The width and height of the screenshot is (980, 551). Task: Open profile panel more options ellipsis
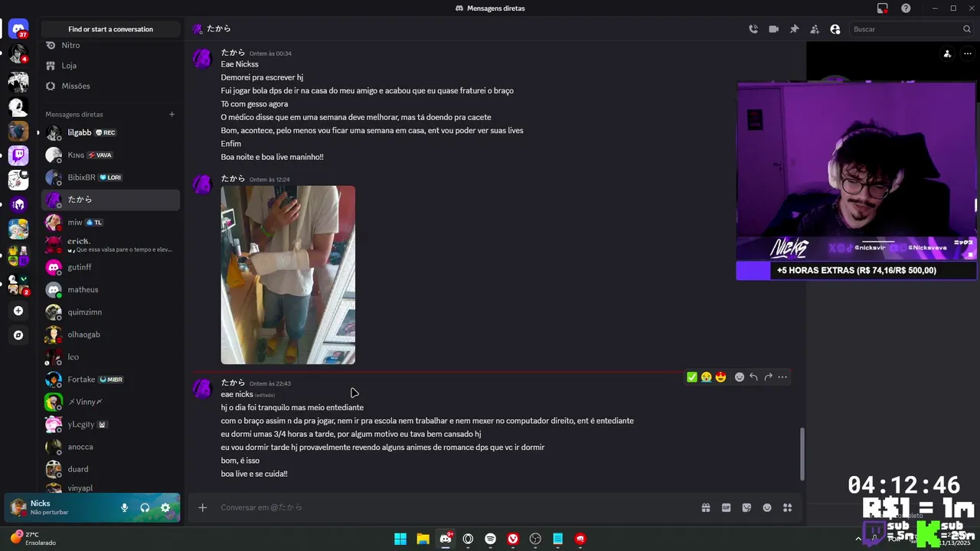[968, 54]
